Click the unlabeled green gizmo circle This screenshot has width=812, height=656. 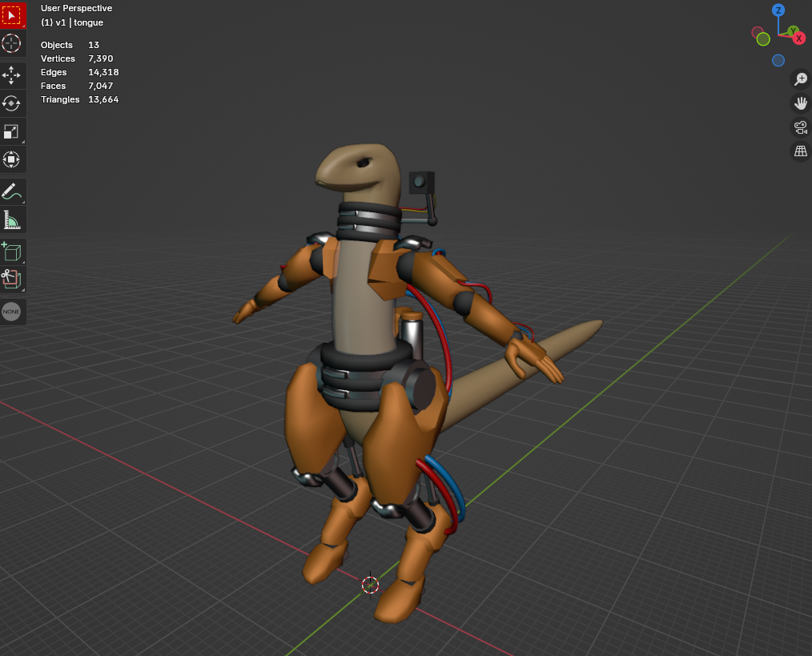coord(763,39)
